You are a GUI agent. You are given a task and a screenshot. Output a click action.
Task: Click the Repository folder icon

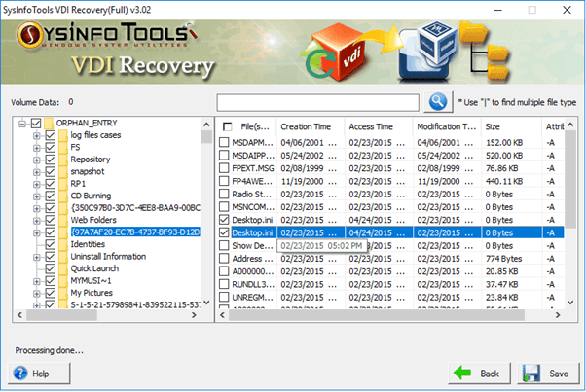click(x=62, y=160)
